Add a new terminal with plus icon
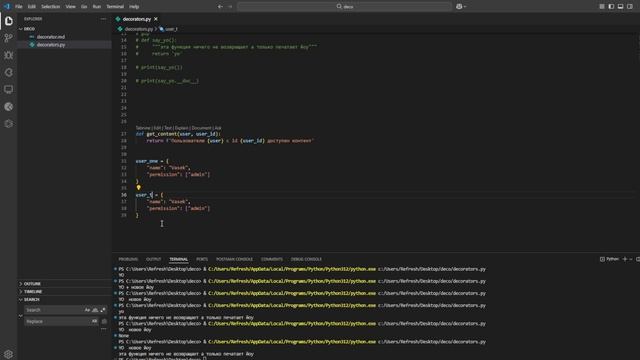Screen dimensions: 640x360 pos(624,259)
